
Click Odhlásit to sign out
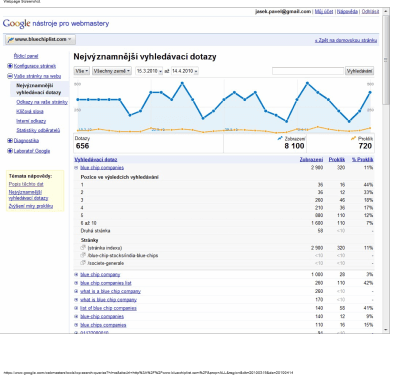370,11
